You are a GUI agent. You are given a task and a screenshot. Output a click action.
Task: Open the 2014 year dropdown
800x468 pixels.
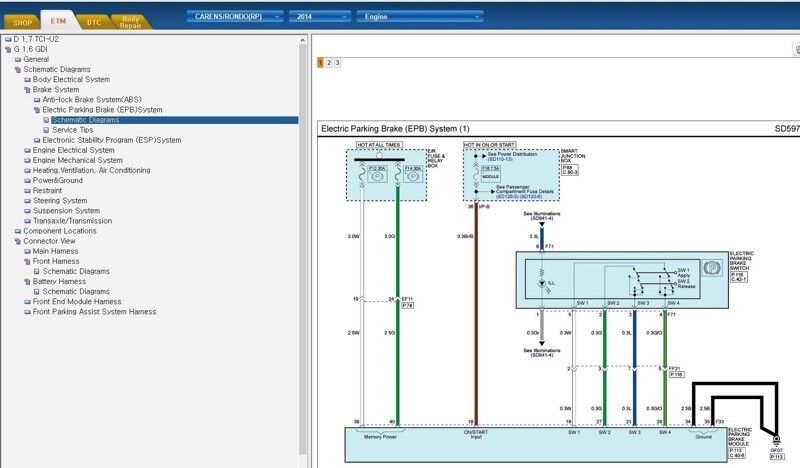318,17
